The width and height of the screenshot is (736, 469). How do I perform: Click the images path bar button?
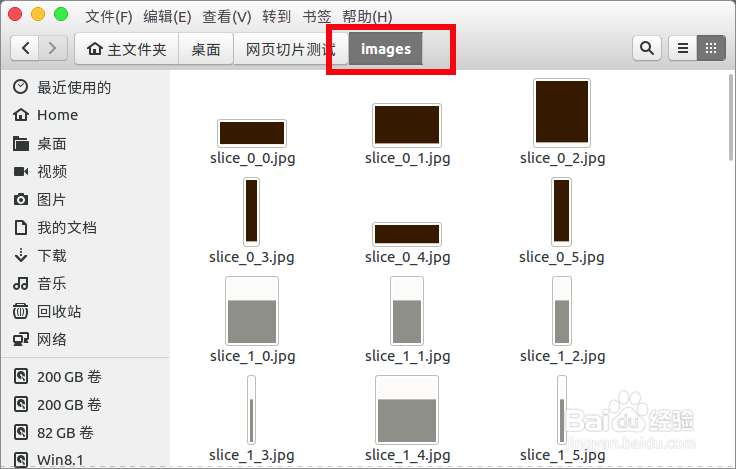point(386,48)
